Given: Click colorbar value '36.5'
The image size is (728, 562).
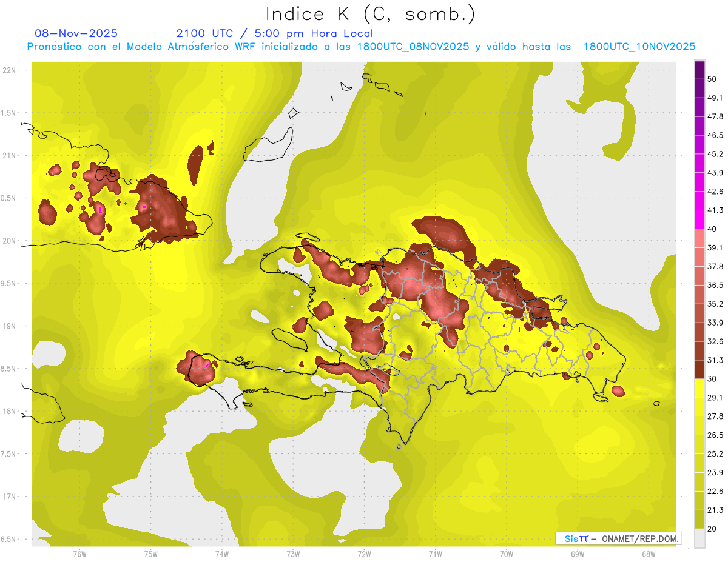Looking at the screenshot, I should click(x=715, y=285).
